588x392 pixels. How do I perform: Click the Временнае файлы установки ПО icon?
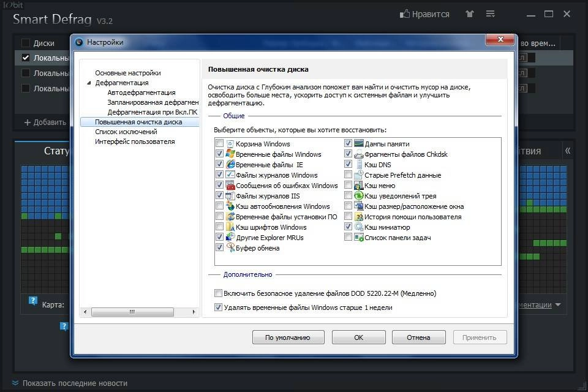coord(230,216)
